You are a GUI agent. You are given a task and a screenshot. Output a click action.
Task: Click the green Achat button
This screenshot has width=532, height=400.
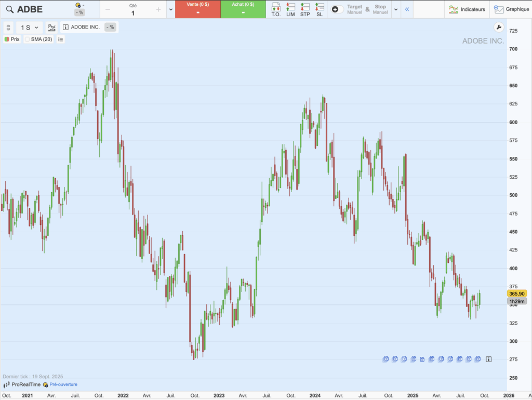click(243, 9)
